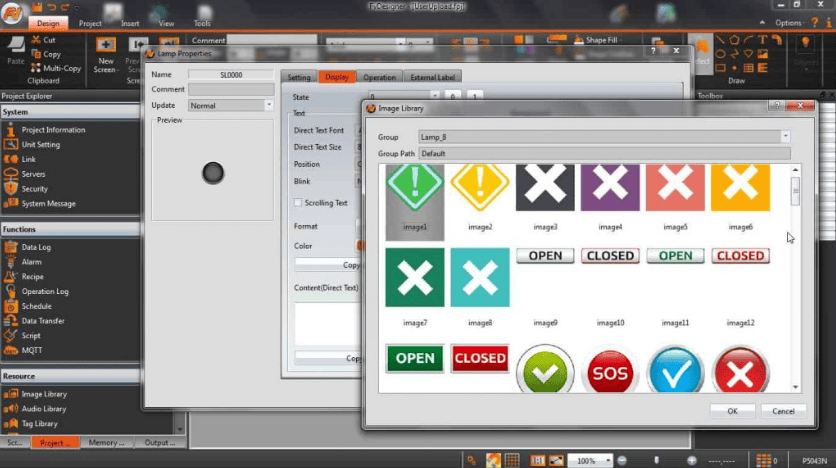Image resolution: width=836 pixels, height=468 pixels.
Task: Open the Update Normal dropdown
Action: (268, 105)
